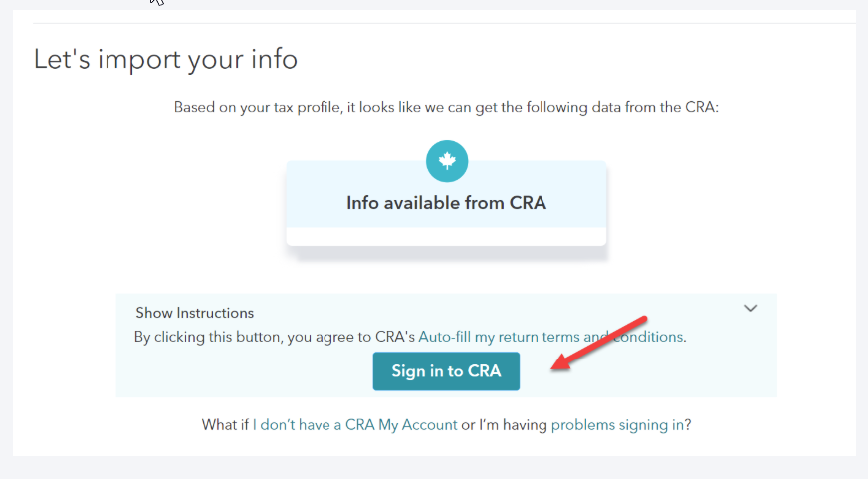Click the or I'm having text
This screenshot has width=868, height=479.
pyautogui.click(x=504, y=425)
